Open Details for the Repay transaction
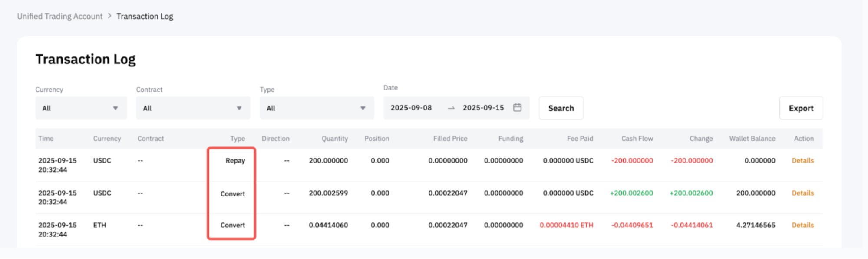The image size is (868, 259). tap(802, 161)
